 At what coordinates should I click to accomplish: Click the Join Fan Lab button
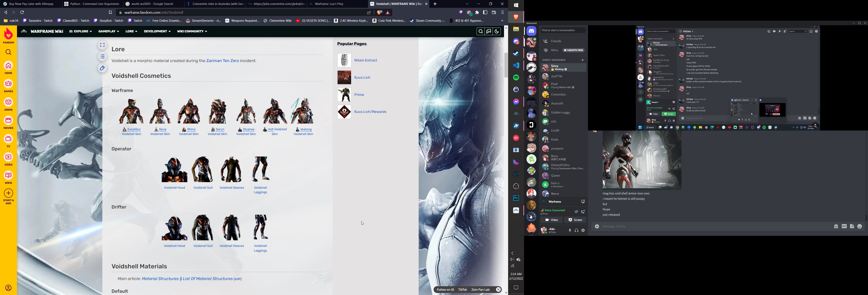[x=480, y=290]
